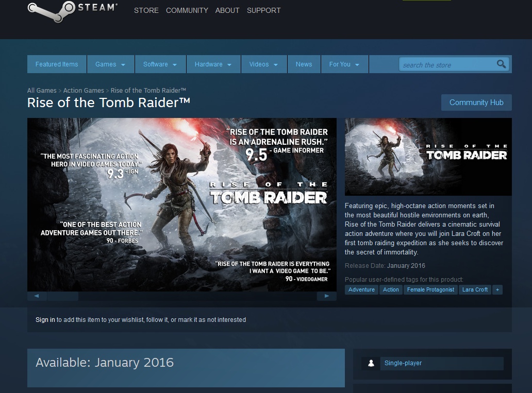
Task: Expand the Games dropdown
Action: 111,64
